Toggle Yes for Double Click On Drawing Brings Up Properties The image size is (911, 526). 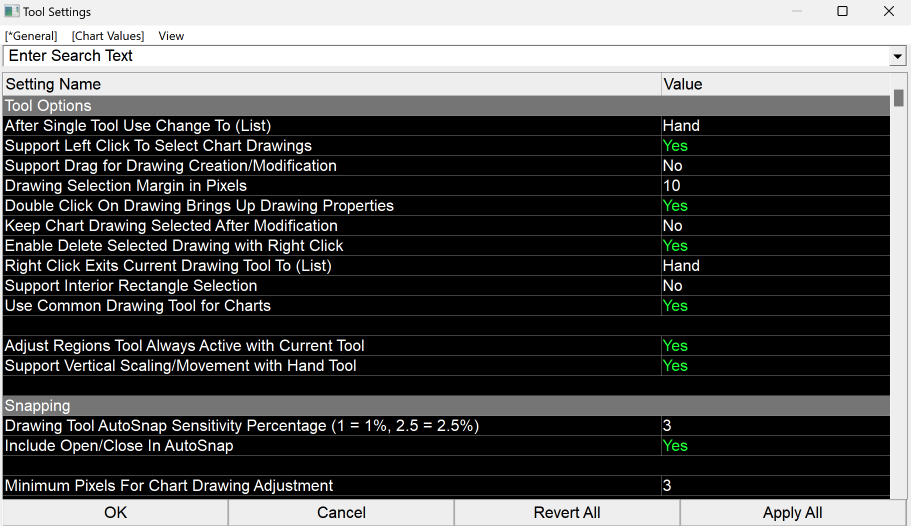(x=675, y=206)
